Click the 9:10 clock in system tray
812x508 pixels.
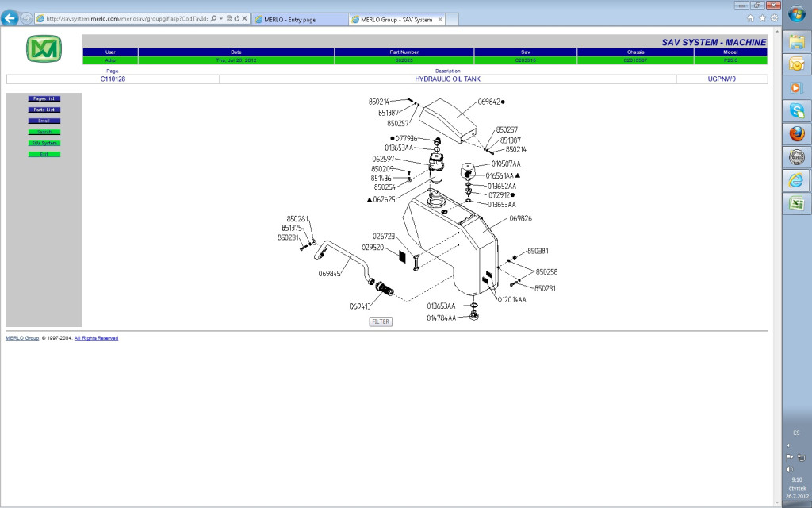(x=796, y=480)
